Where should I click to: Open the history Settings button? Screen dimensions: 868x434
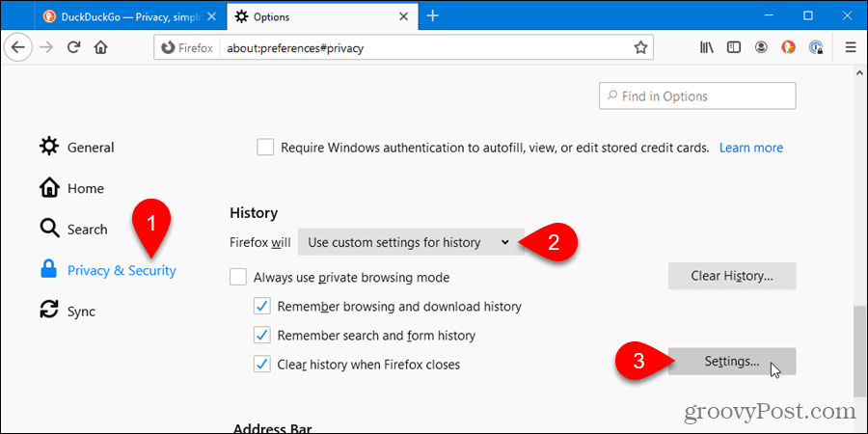(732, 362)
